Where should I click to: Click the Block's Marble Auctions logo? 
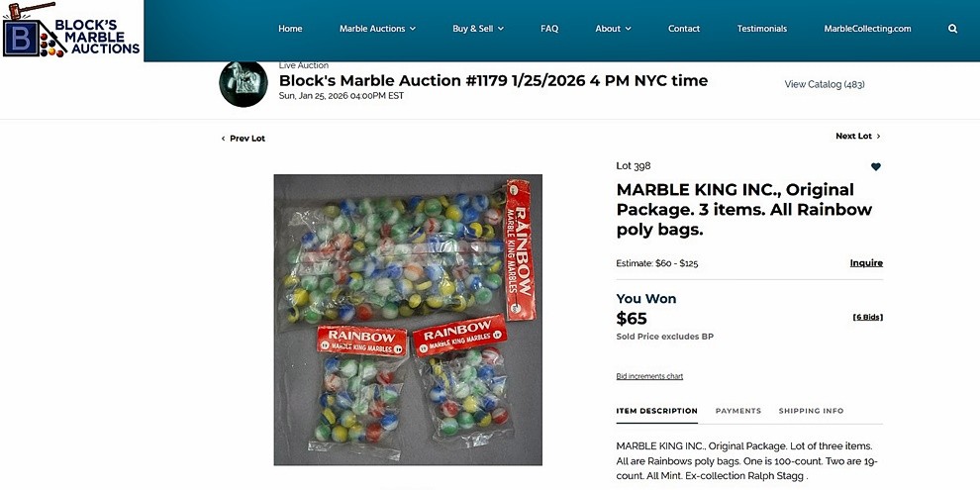(71, 30)
